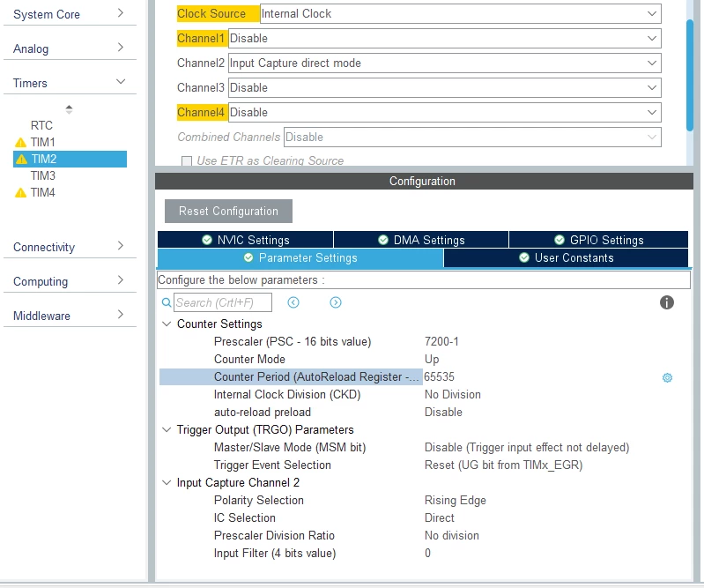Select RTC in the timers list

click(x=41, y=125)
